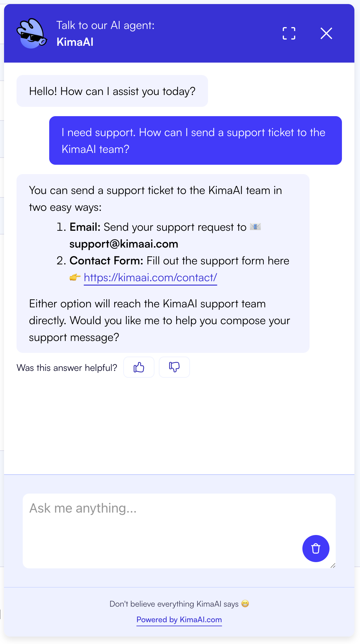
Task: Click the envelope emoji next to the email
Action: (255, 227)
